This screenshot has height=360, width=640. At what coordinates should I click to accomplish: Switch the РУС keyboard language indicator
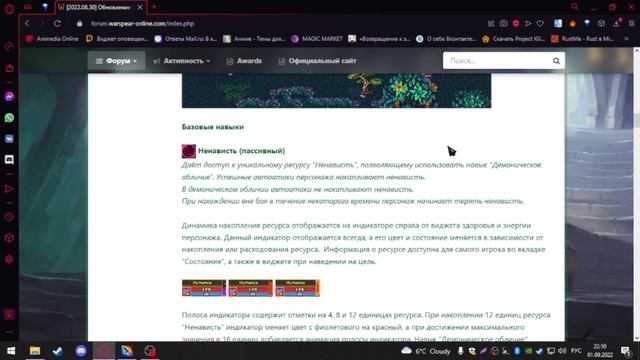(576, 351)
